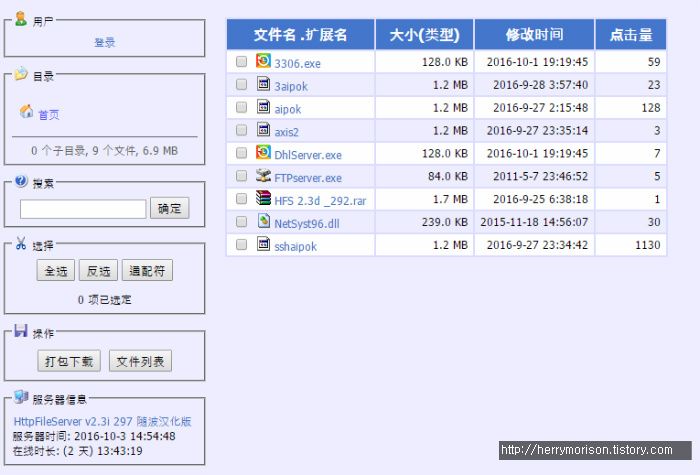The image size is (700, 475).
Task: Tick the NetSyst96.dll checkbox
Action: point(242,221)
